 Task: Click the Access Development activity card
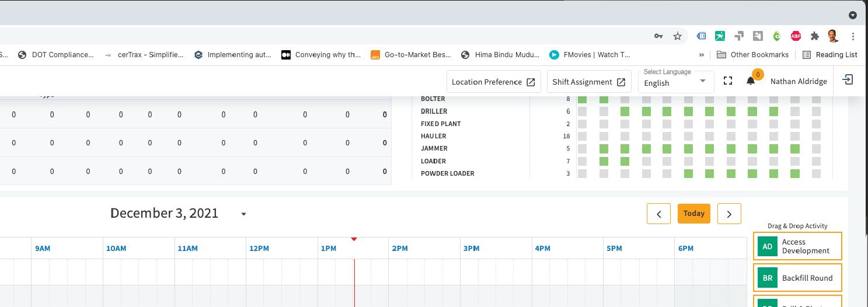(x=798, y=246)
